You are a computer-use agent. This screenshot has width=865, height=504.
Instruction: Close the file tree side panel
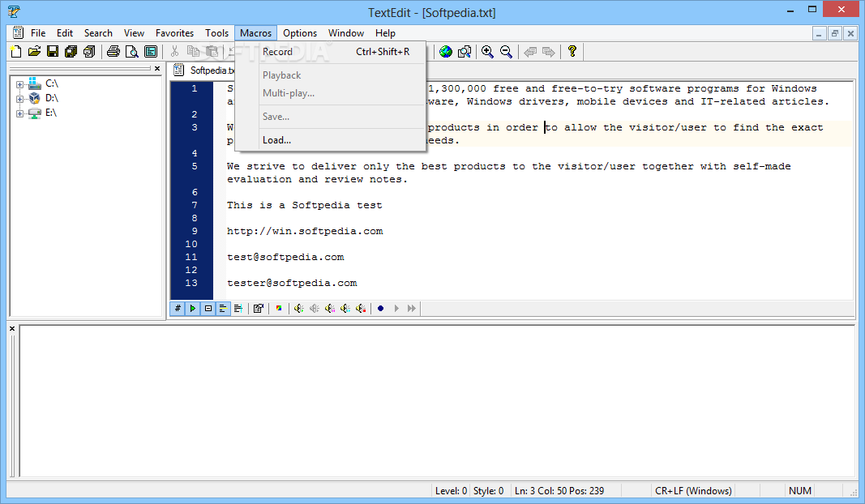coord(157,68)
